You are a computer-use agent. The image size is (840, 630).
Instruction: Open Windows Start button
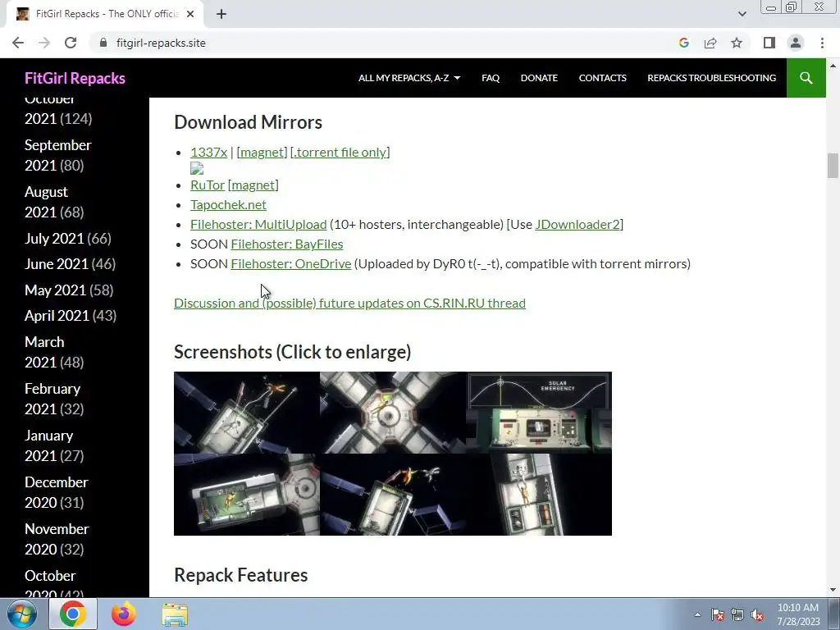tap(22, 614)
